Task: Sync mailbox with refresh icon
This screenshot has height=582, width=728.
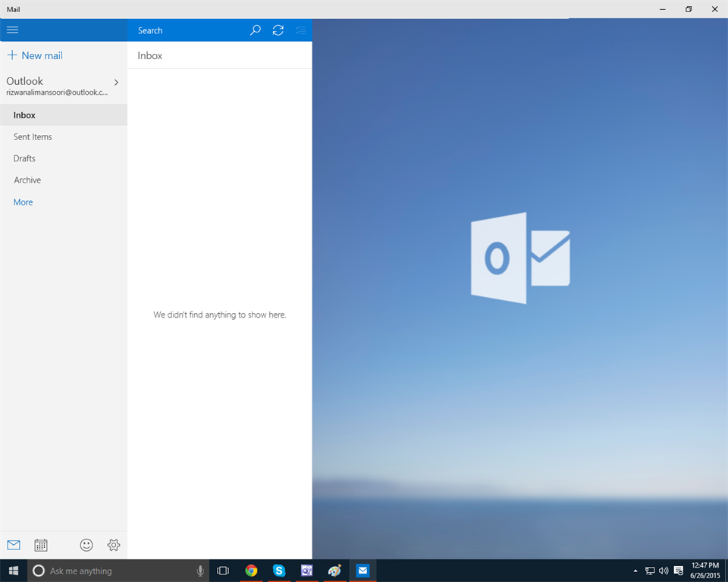Action: click(x=278, y=30)
